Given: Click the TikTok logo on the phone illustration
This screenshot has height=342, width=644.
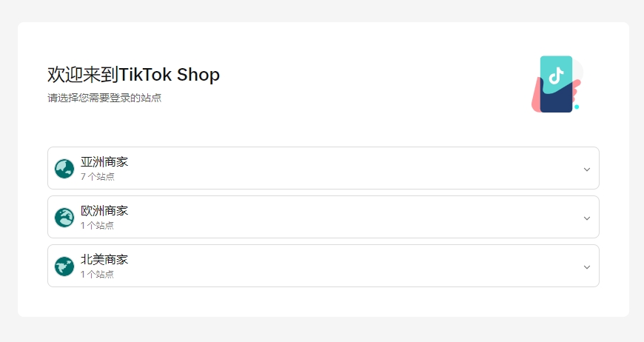Looking at the screenshot, I should tap(557, 75).
